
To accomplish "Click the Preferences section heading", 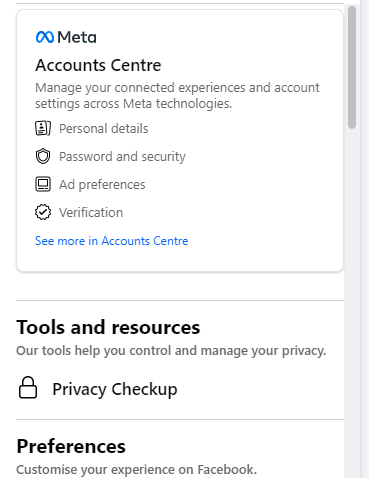I will pyautogui.click(x=71, y=446).
